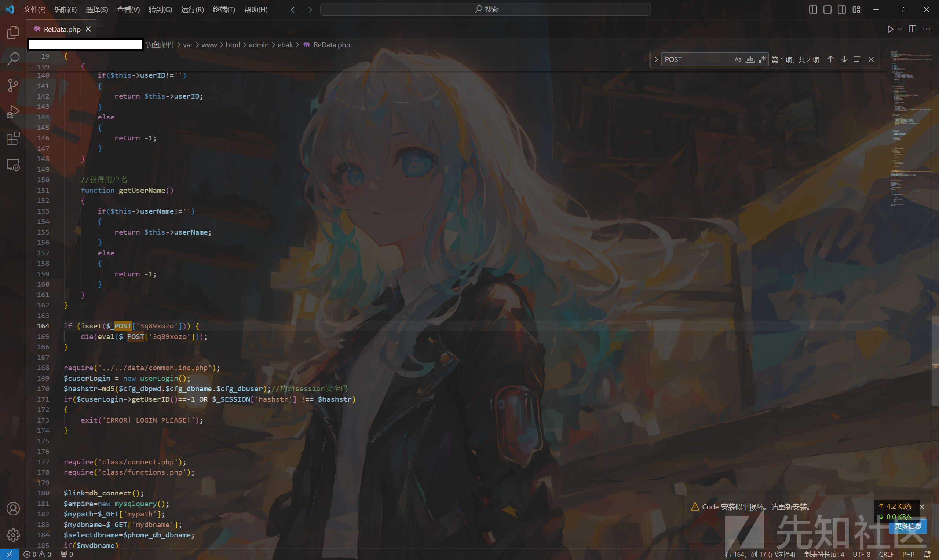939x560 pixels.
Task: Open the notifications bell icon
Action: pyautogui.click(x=927, y=555)
